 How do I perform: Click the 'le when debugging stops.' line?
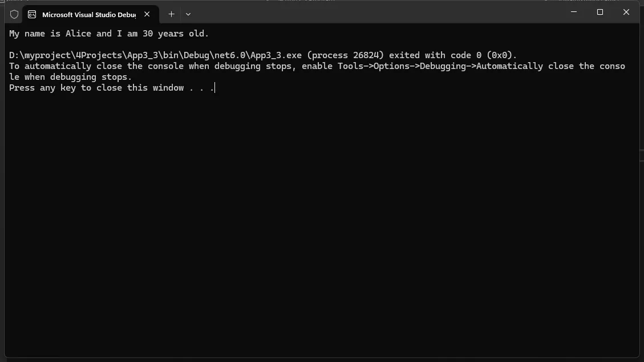[x=70, y=77]
